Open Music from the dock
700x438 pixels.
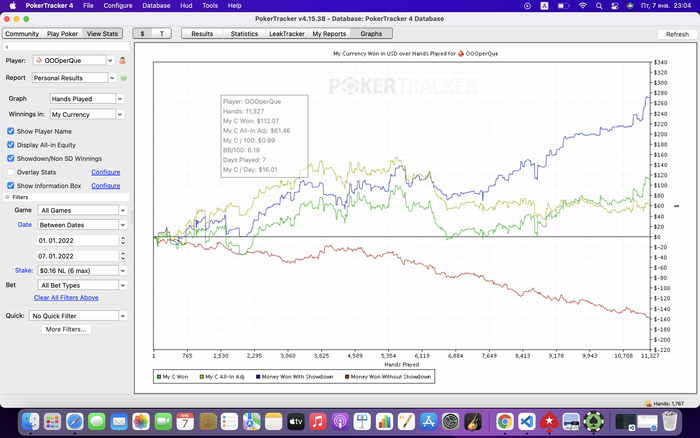318,421
